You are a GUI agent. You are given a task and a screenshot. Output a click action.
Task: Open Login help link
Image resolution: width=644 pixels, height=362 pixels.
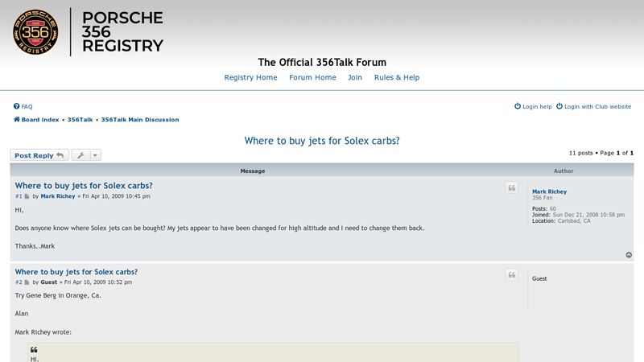[533, 106]
